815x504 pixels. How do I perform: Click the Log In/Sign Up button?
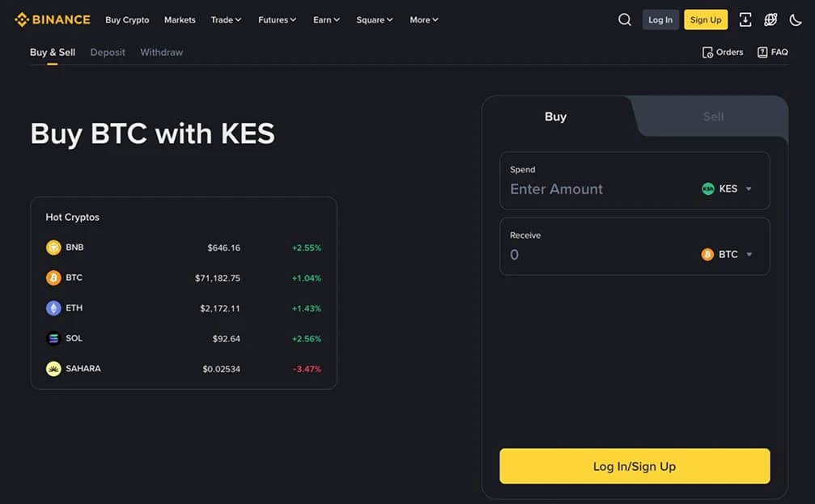coord(634,466)
